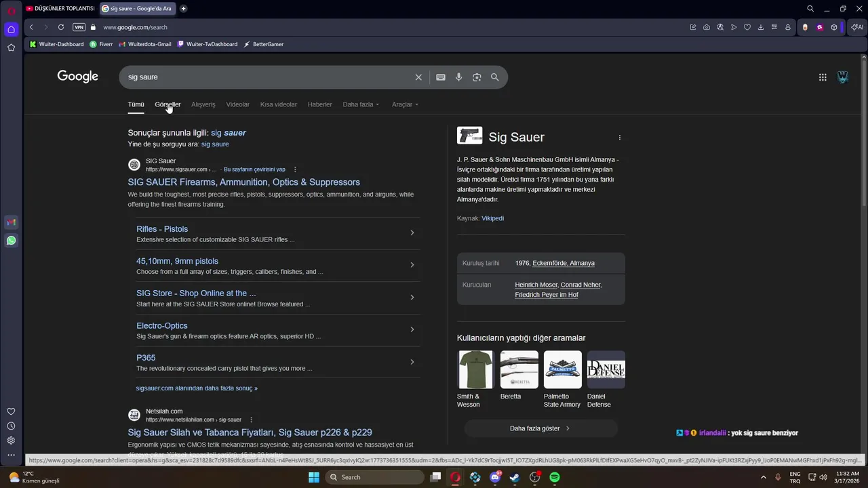Open the BetterGamer bookmark
Screen dimensions: 868x488
[x=264, y=44]
